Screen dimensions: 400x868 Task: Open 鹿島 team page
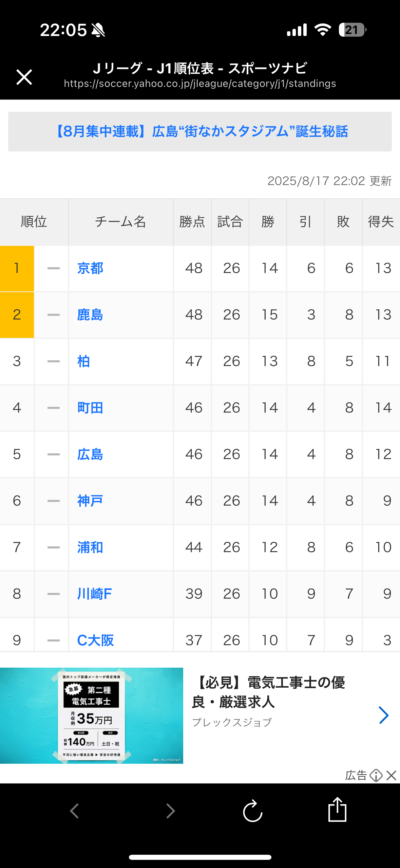(x=90, y=315)
